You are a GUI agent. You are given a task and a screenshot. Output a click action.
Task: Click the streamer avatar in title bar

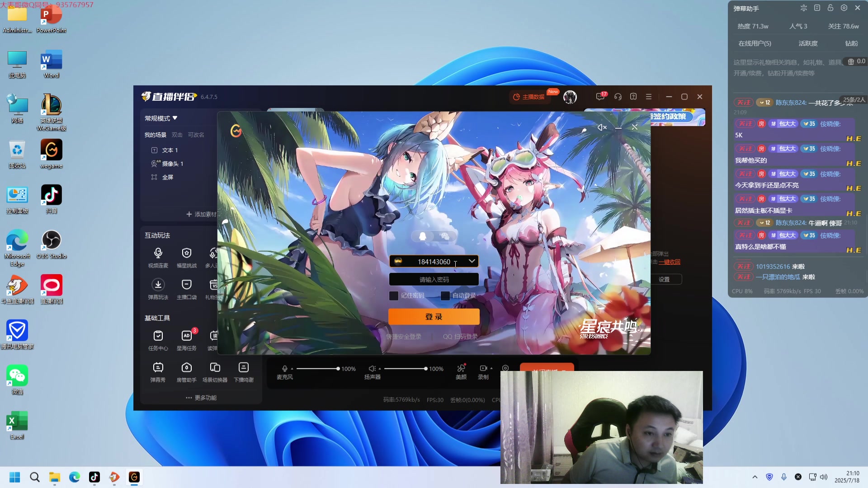click(x=570, y=97)
